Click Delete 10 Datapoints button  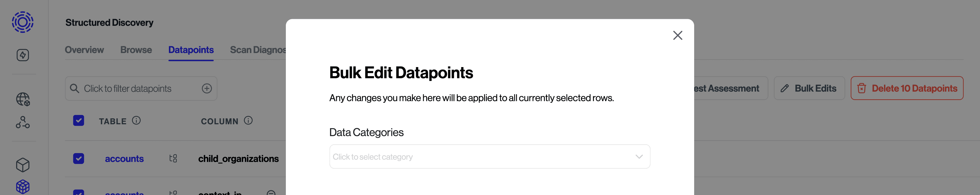click(x=907, y=88)
